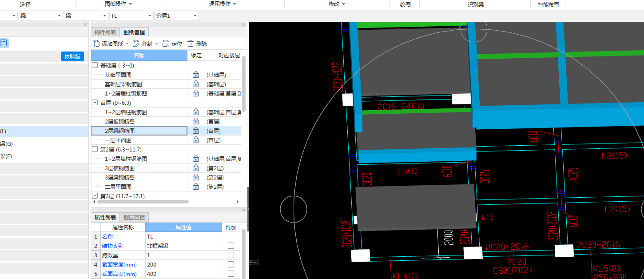Select 二层平面图 drawing row

click(x=139, y=187)
